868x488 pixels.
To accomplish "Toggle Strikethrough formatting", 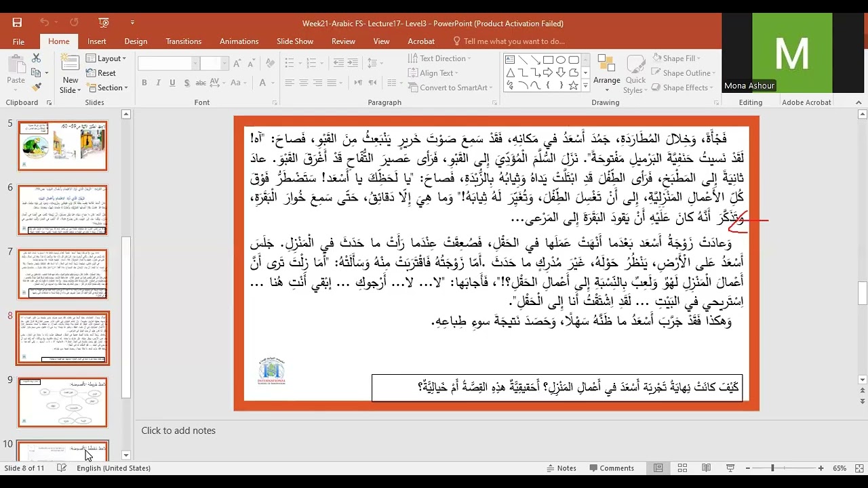I will point(201,83).
